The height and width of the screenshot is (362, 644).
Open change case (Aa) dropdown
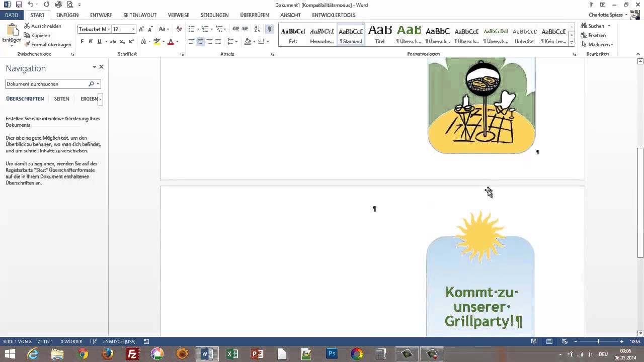tap(164, 29)
